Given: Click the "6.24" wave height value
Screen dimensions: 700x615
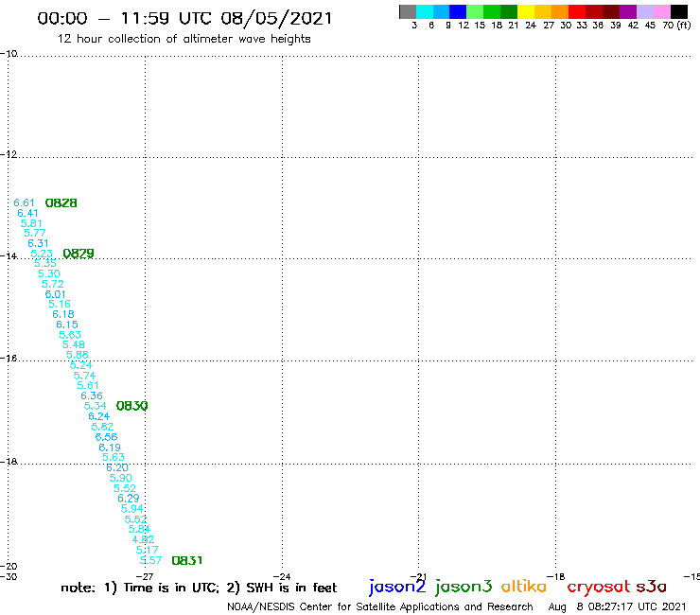Looking at the screenshot, I should click(99, 416).
